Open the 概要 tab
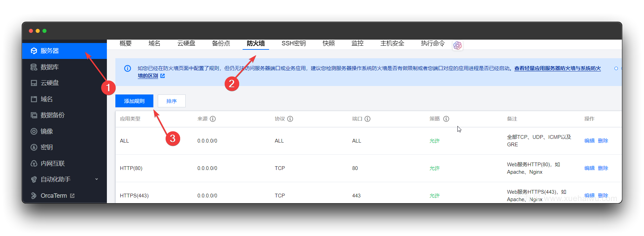The image size is (644, 236). click(126, 43)
